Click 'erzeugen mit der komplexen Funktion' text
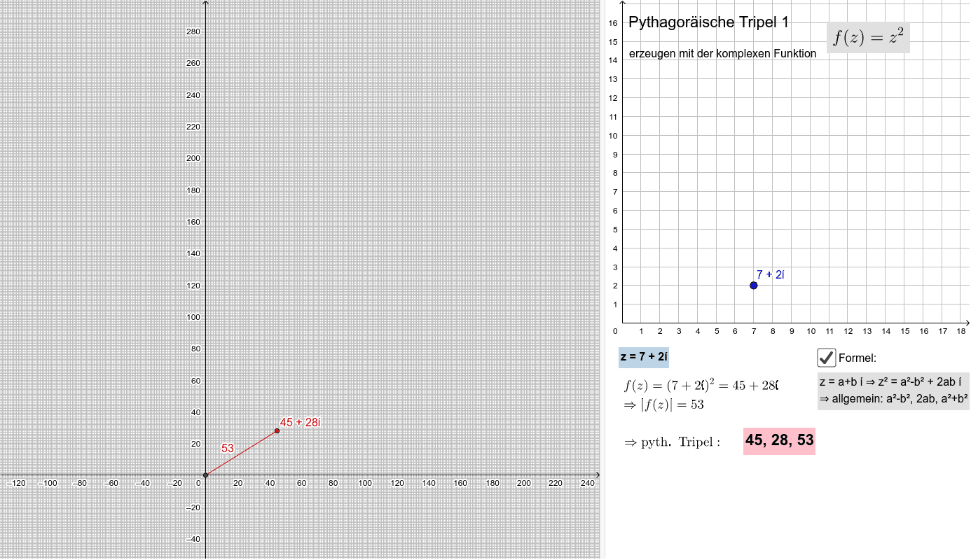Viewport: 971px width, 560px height. coord(723,53)
